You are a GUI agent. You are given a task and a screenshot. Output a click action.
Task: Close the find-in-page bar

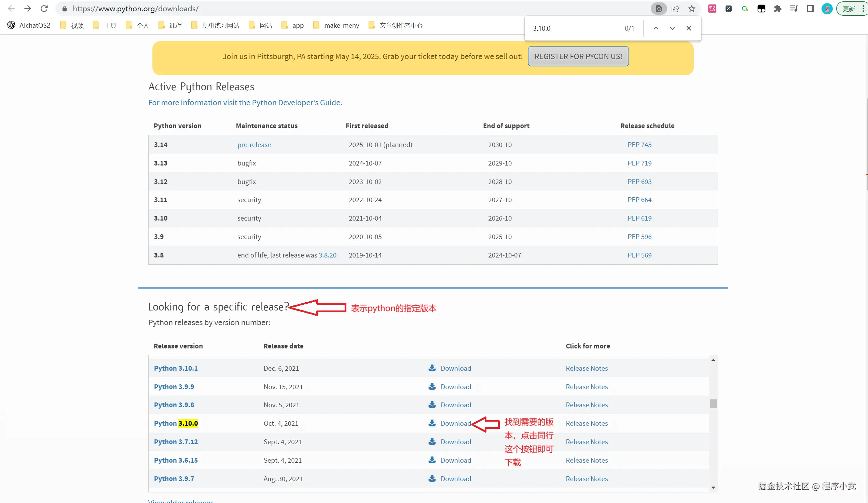point(689,28)
